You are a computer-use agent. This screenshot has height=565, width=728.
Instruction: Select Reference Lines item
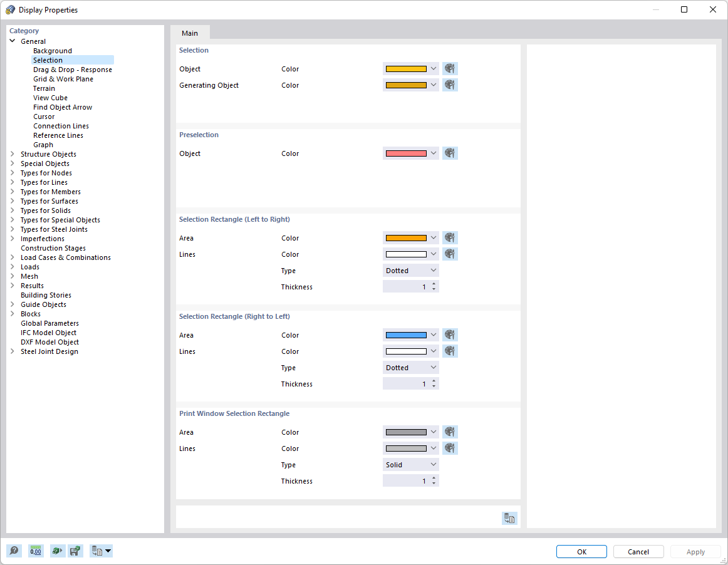58,135
